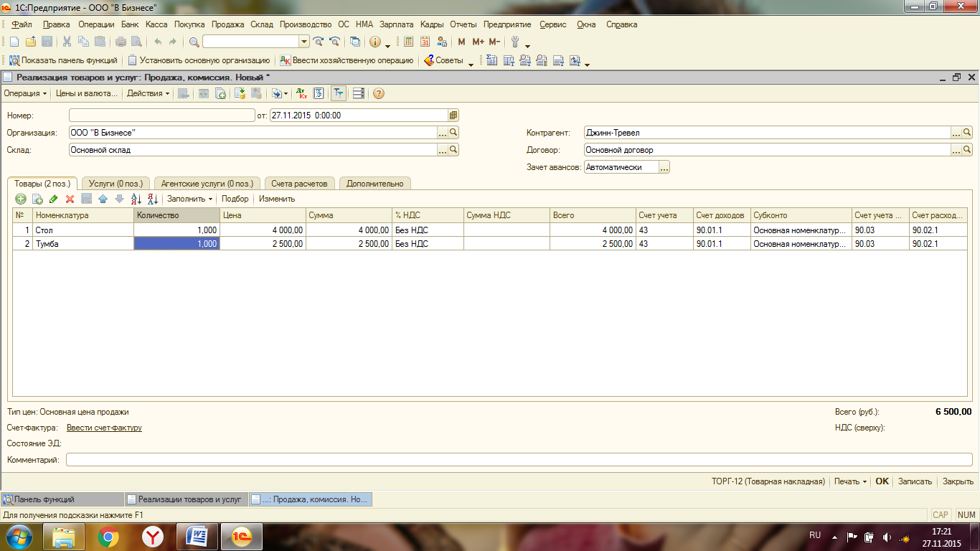
Task: Open the Продажа menu
Action: click(228, 24)
